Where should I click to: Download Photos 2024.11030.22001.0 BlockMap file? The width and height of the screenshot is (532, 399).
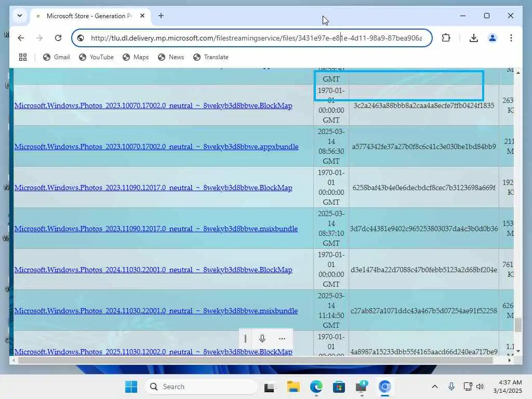(153, 270)
